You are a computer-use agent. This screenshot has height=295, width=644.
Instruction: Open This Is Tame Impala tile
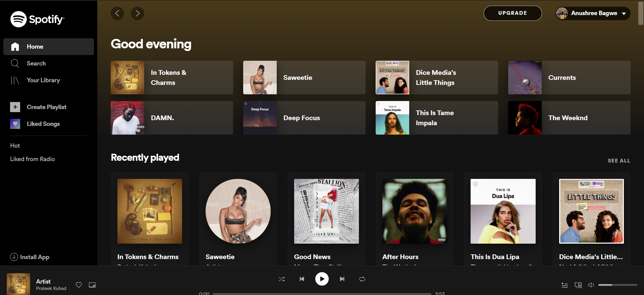[x=437, y=118]
